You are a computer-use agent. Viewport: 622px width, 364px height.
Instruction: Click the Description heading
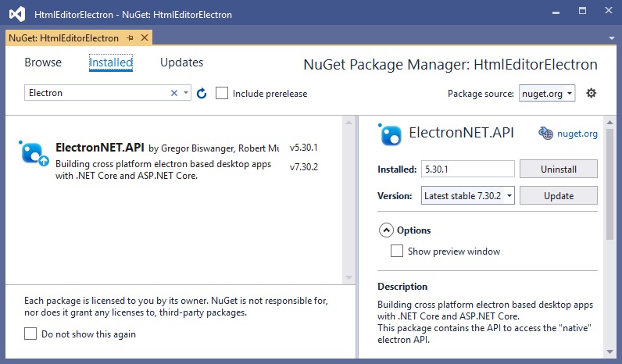click(x=402, y=287)
